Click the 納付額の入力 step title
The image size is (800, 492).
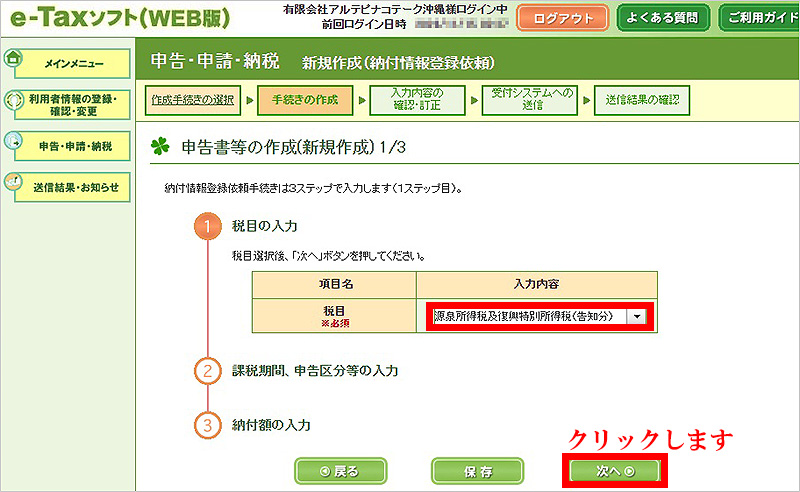point(271,425)
